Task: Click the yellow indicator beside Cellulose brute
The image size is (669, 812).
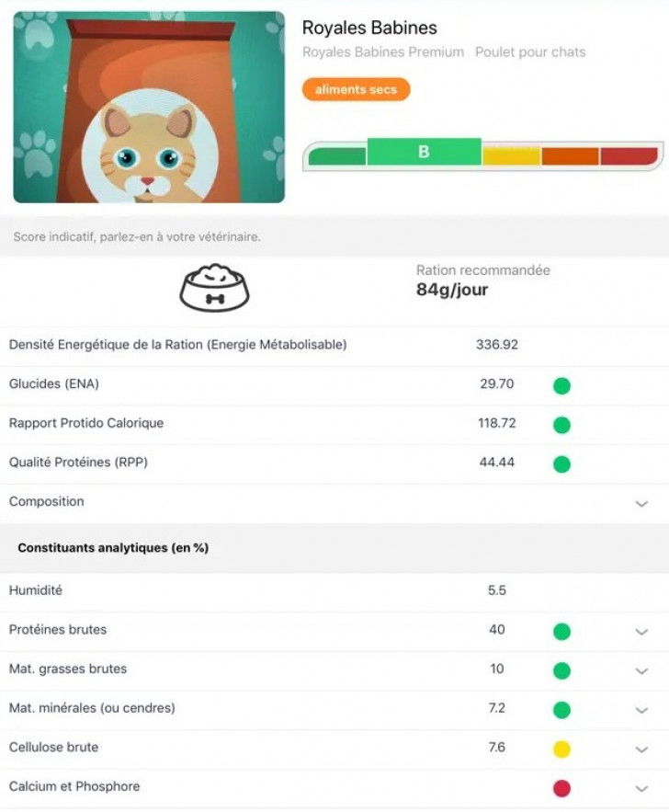Action: coord(561,749)
